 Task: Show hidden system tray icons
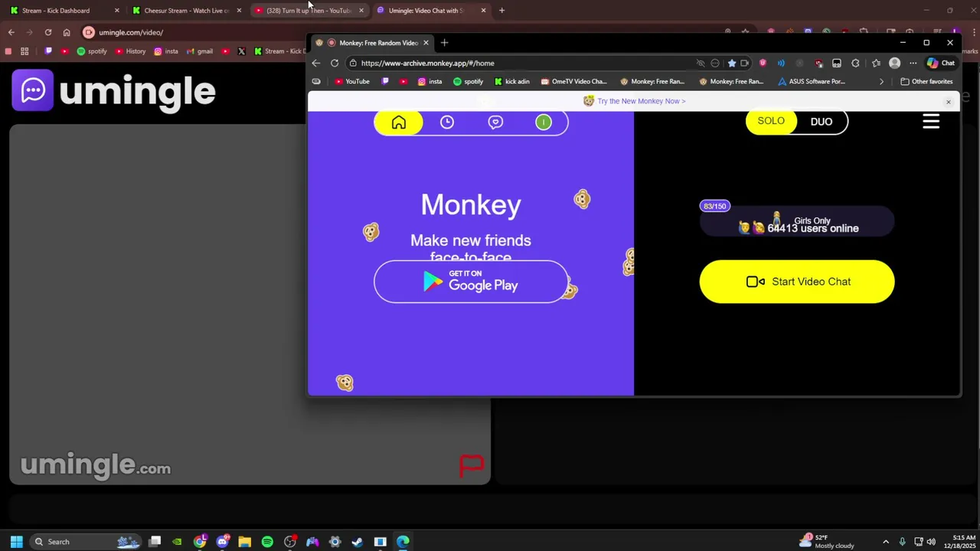click(x=886, y=542)
